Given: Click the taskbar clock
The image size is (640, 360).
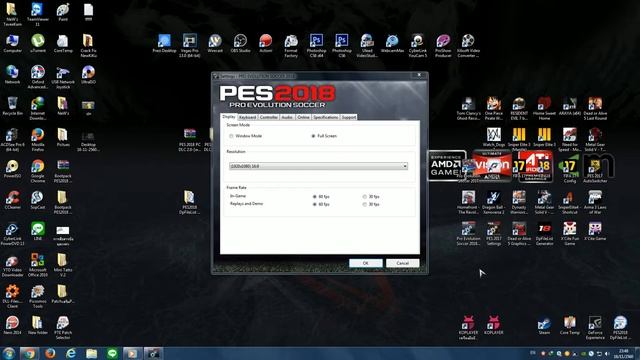Looking at the screenshot, I should (x=624, y=353).
